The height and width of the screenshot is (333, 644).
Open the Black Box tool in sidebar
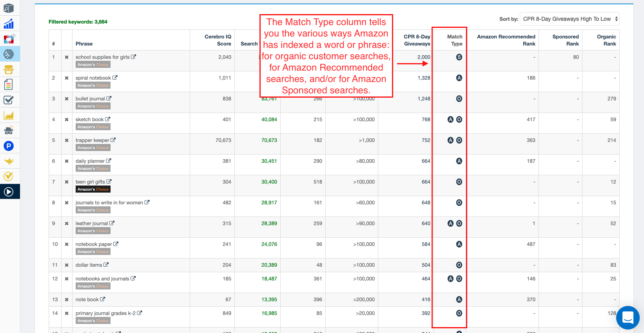(9, 8)
